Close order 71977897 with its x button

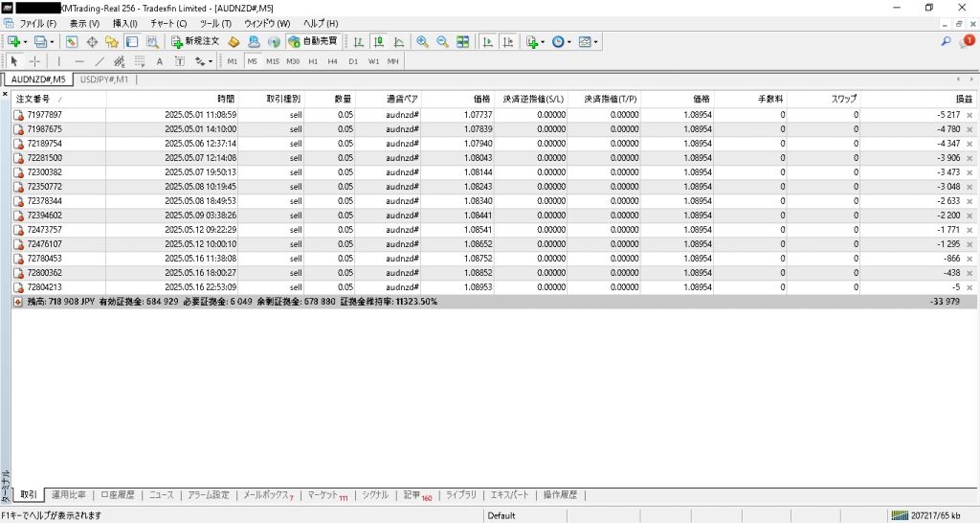(969, 115)
